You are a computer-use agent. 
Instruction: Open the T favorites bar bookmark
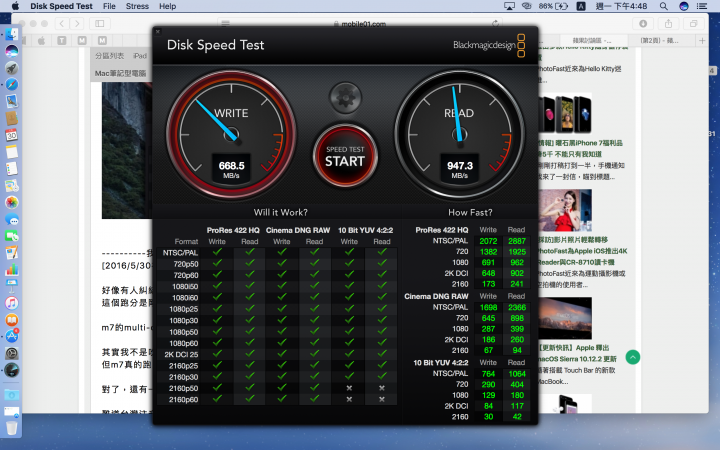(x=62, y=40)
